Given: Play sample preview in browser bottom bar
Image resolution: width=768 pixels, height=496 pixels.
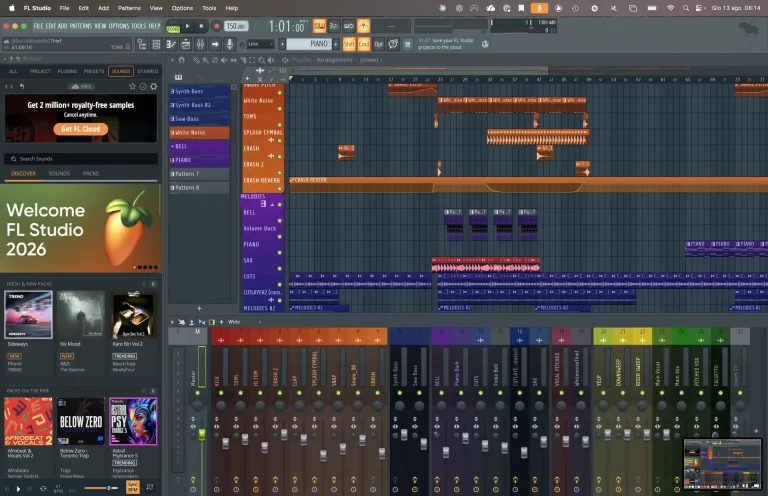Looking at the screenshot, I should [x=19, y=489].
